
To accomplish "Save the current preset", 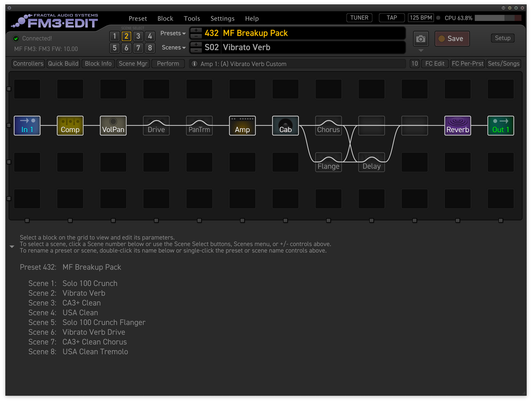I will coord(452,38).
